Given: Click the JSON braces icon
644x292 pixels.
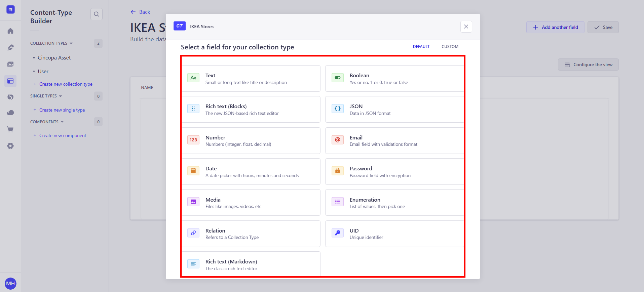Looking at the screenshot, I should tap(338, 109).
